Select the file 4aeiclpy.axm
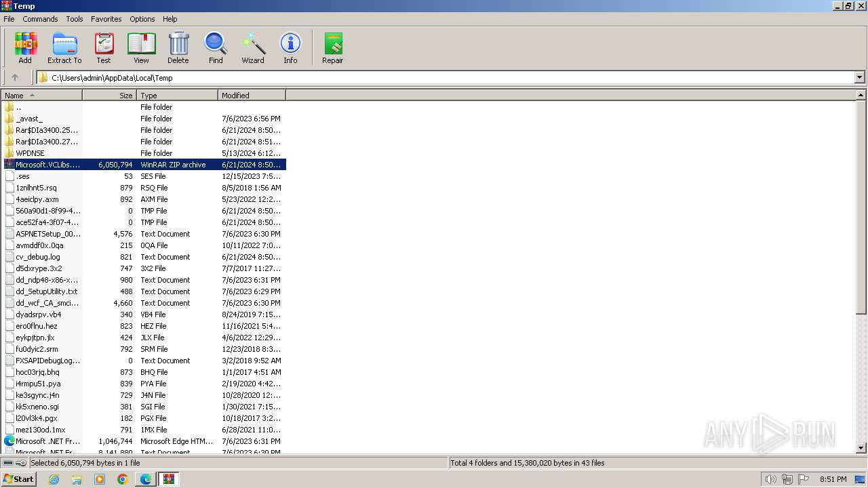Screen dimensions: 868x488 (37, 199)
